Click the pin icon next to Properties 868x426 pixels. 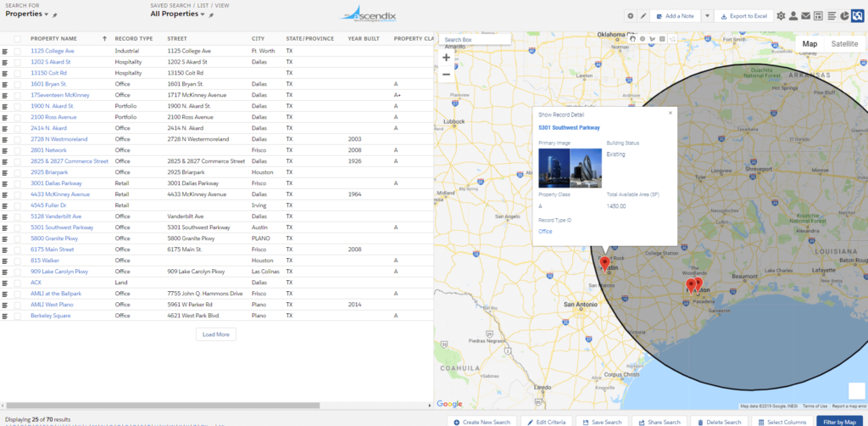pyautogui.click(x=54, y=15)
